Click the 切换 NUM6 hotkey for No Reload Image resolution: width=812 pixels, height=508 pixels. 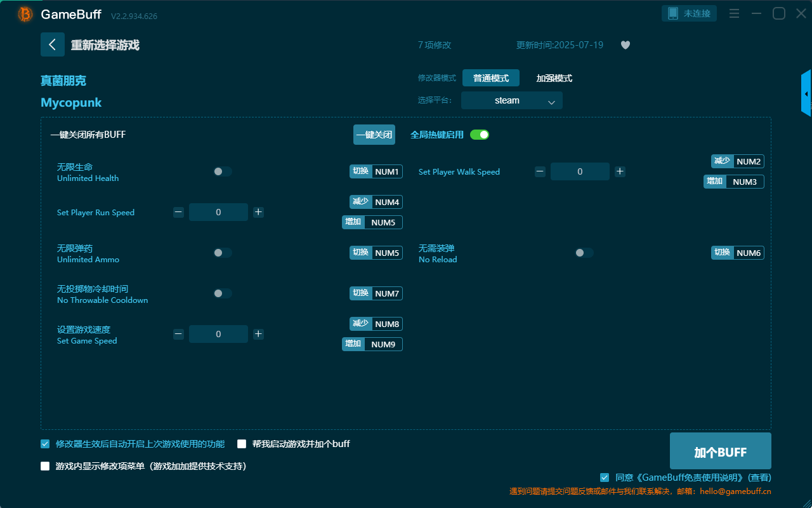[x=738, y=253]
